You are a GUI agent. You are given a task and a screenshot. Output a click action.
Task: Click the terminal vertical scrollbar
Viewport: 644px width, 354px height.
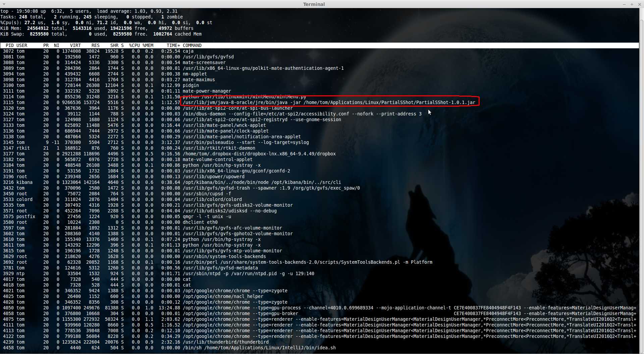pos(641,181)
